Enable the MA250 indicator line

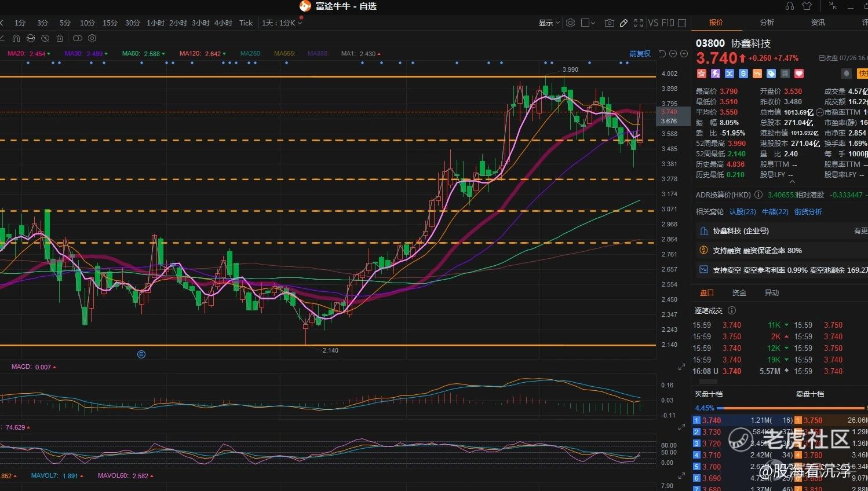tap(251, 54)
